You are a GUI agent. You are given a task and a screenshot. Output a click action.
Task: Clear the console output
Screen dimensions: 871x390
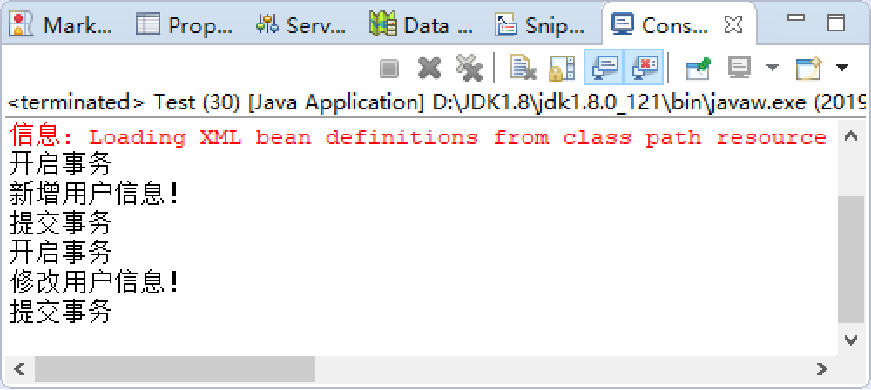523,68
